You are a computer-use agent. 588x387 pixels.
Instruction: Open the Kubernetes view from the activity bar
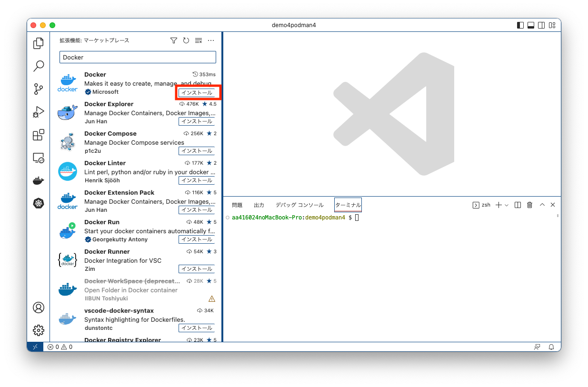click(39, 203)
